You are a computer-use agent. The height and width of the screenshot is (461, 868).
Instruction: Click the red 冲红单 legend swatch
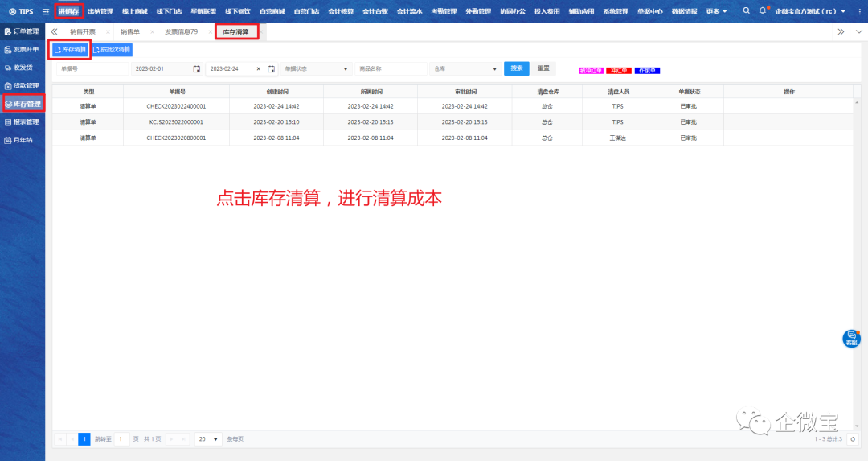point(618,71)
